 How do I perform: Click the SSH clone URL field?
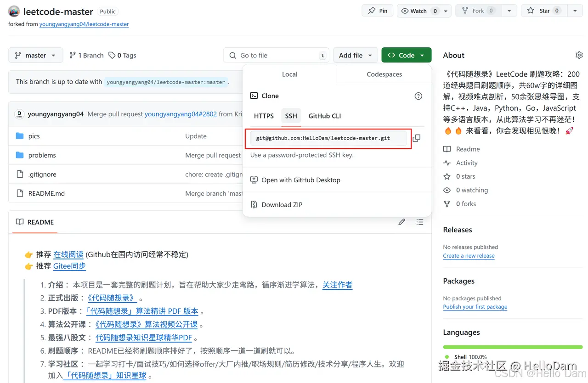(x=328, y=138)
